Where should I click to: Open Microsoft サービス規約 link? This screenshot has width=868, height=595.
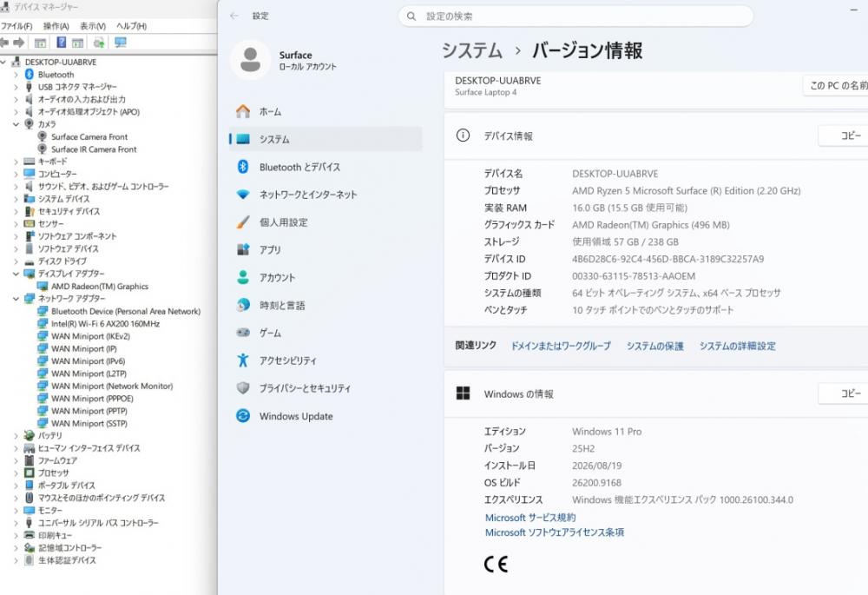(x=530, y=518)
